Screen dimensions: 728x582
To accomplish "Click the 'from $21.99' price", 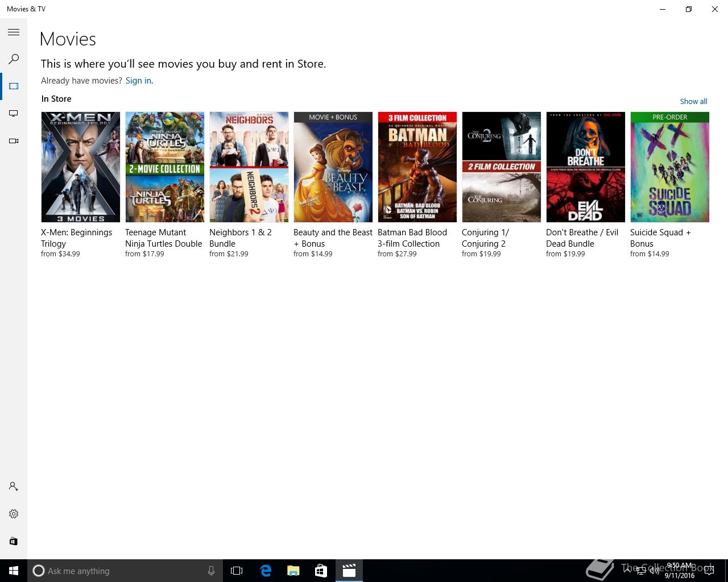I will pyautogui.click(x=229, y=254).
